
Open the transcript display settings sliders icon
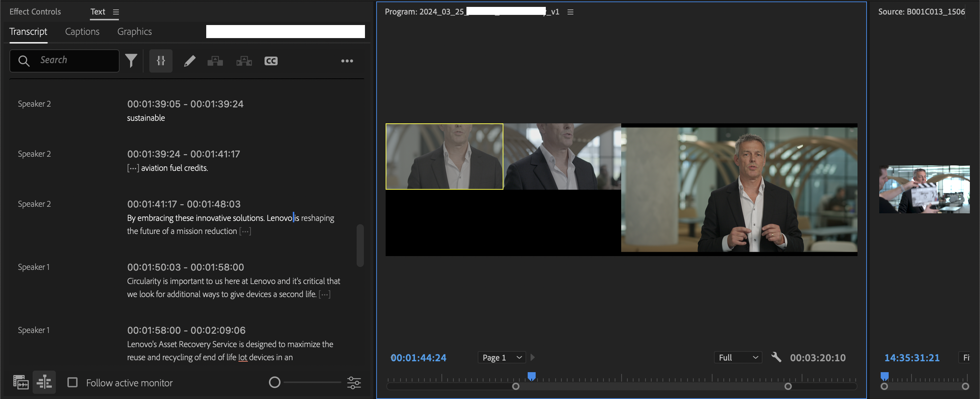pyautogui.click(x=354, y=382)
